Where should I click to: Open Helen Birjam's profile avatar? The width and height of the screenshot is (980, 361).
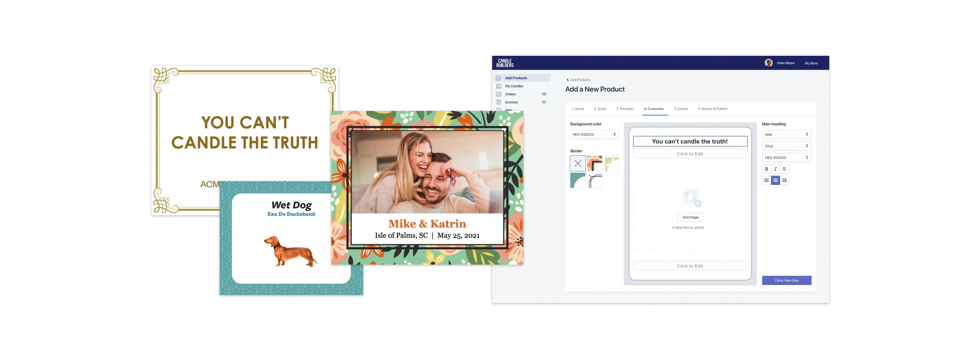click(768, 63)
